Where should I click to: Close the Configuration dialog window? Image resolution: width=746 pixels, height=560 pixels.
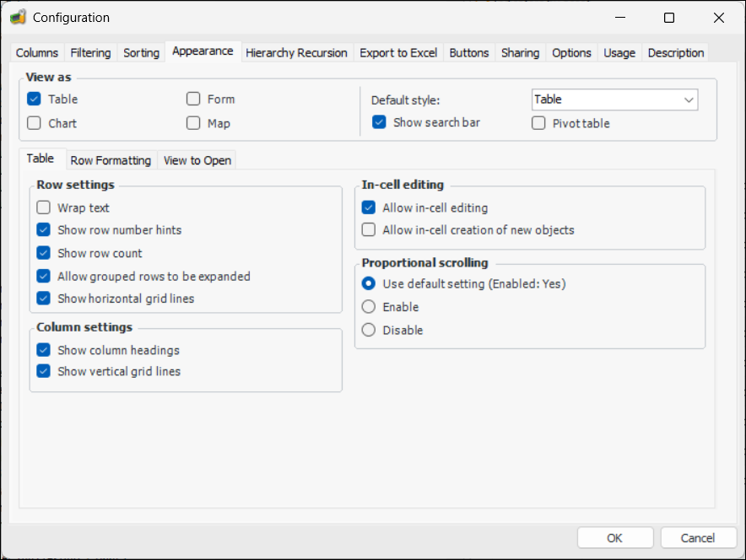(x=718, y=18)
